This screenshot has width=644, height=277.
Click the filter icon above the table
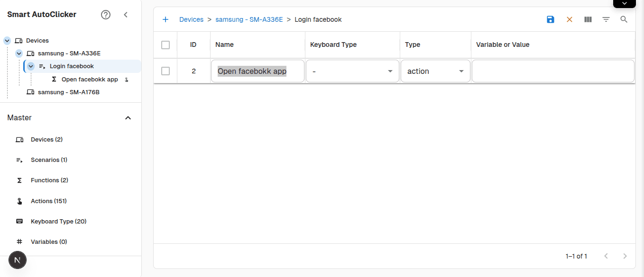tap(606, 19)
